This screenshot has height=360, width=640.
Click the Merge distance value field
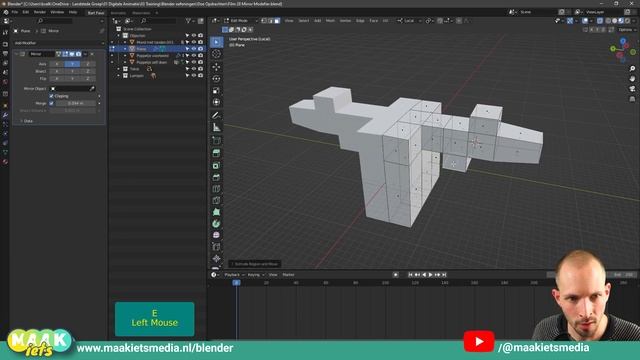(x=76, y=103)
